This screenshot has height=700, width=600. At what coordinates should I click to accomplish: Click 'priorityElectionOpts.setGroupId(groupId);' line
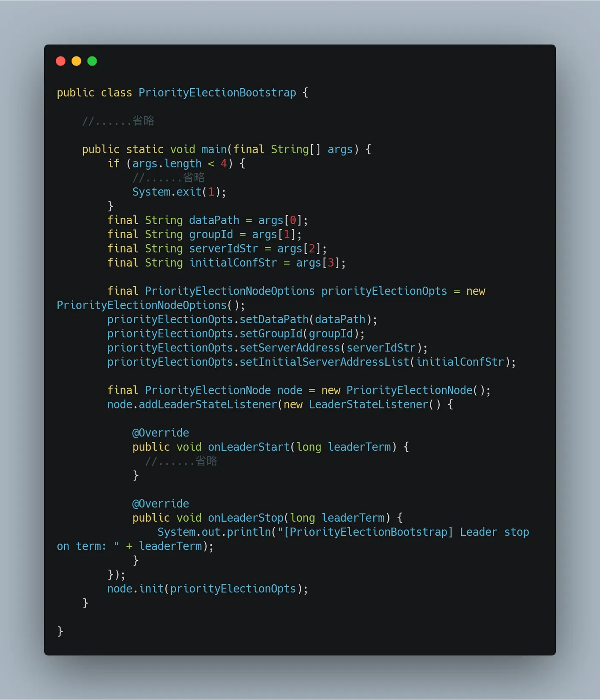pyautogui.click(x=236, y=333)
